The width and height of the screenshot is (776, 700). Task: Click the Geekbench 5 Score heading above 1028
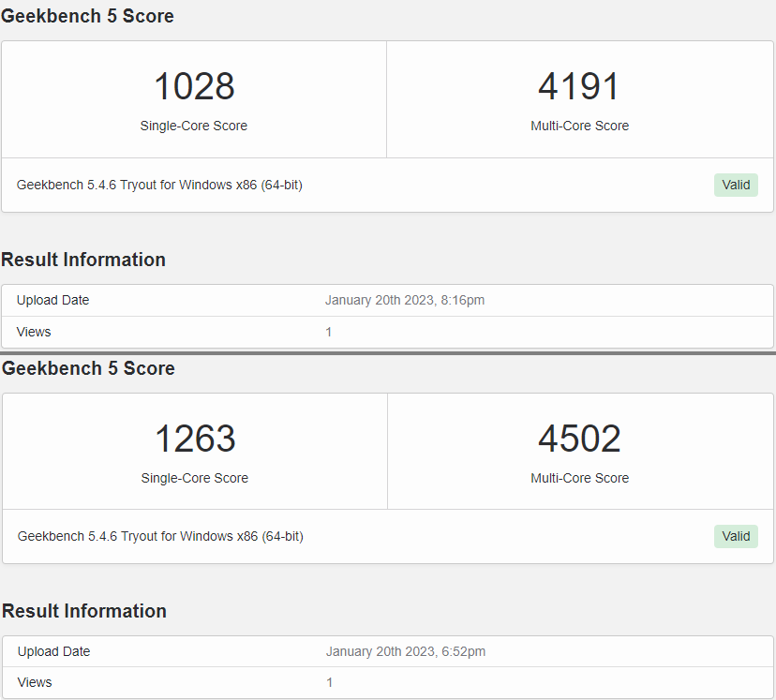tap(87, 16)
